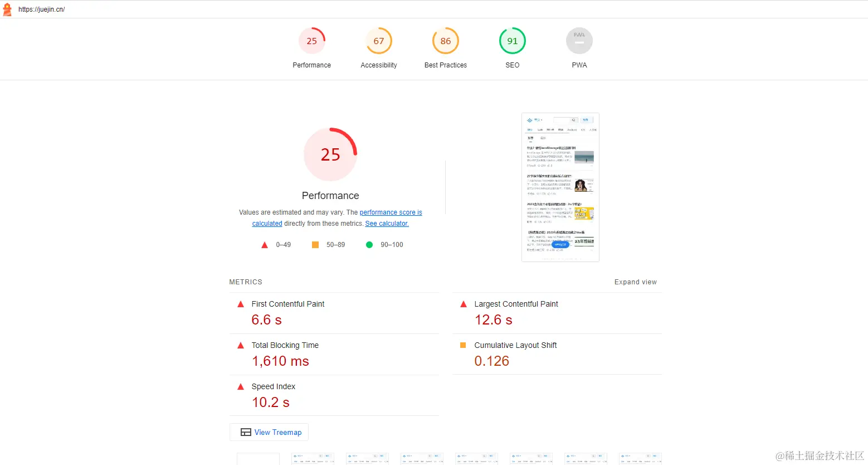868x465 pixels.
Task: Select the 10.2 s value text
Action: pyautogui.click(x=271, y=403)
